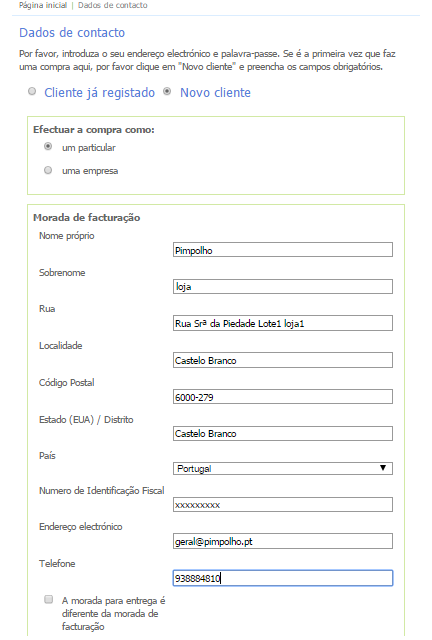Click the 'Novo cliente' label text
The width and height of the screenshot is (432, 640).
point(215,93)
